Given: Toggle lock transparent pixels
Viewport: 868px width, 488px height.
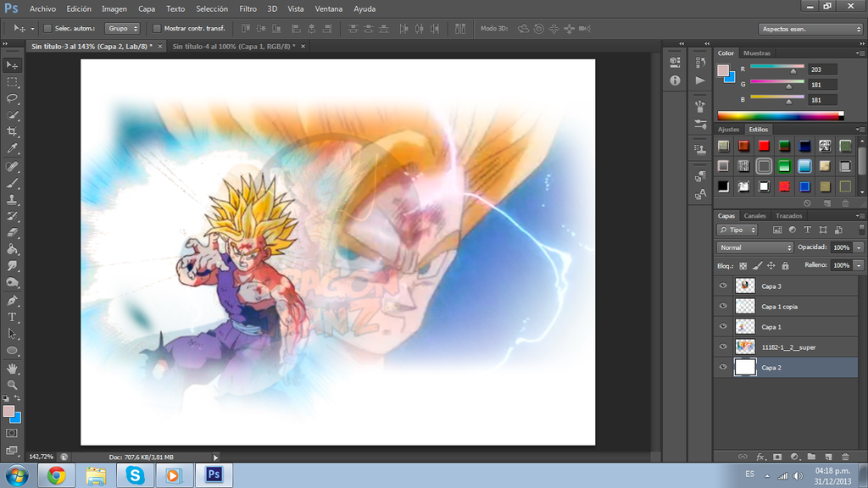Looking at the screenshot, I should click(x=743, y=266).
